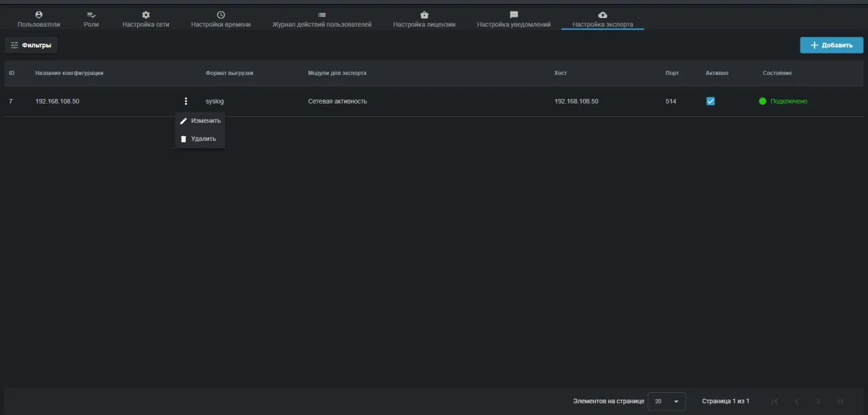Click the Настройка уведомлений message icon
The width and height of the screenshot is (868, 415).
(x=514, y=15)
